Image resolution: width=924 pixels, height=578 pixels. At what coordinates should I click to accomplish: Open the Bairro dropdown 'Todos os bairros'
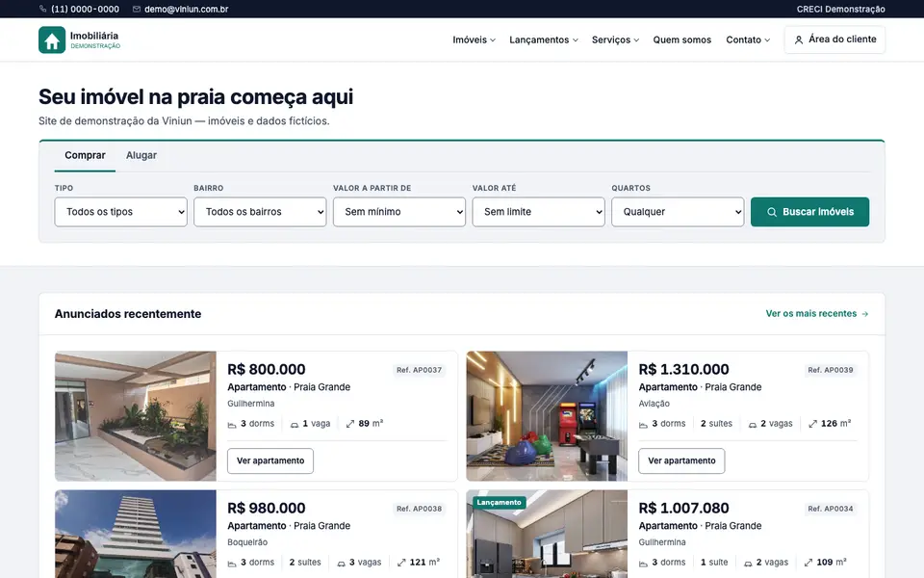coord(260,212)
